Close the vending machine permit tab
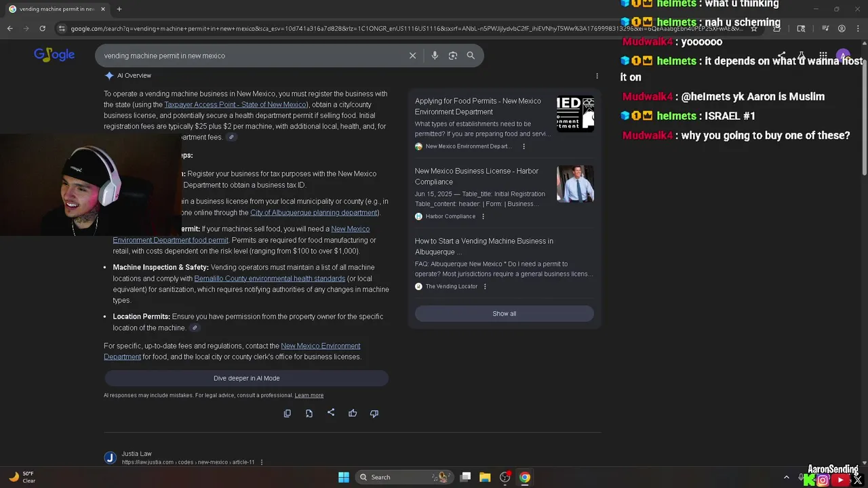868x488 pixels. coord(103,9)
